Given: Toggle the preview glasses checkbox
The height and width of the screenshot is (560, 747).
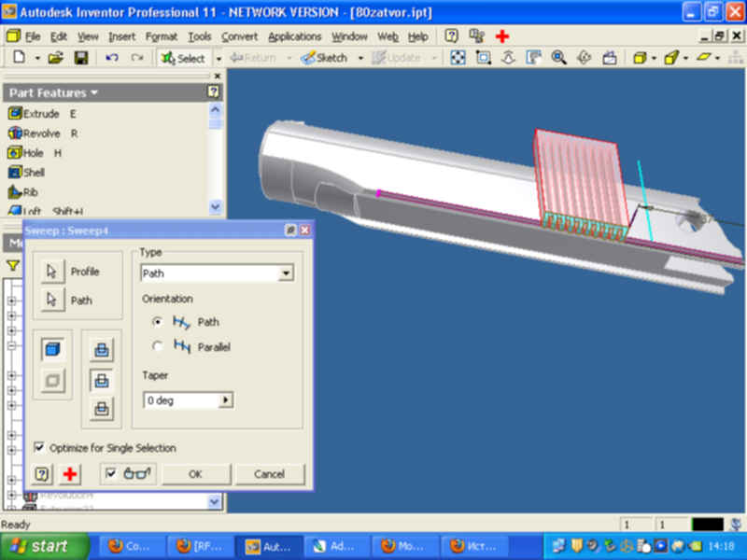Looking at the screenshot, I should tap(112, 473).
